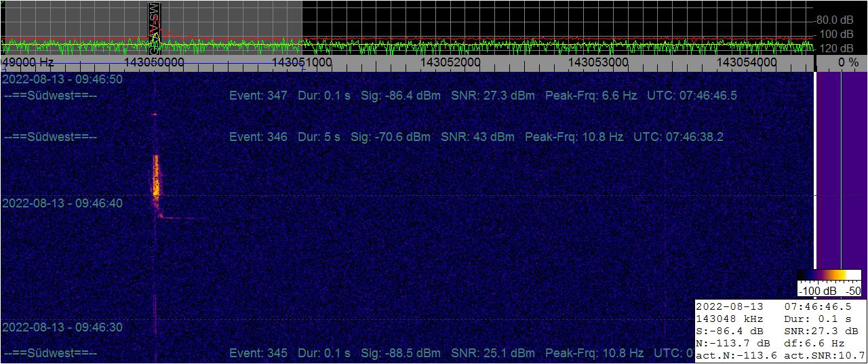The width and height of the screenshot is (868, 364).
Task: Click the GRAVES-SW frequency marker label
Action: pyautogui.click(x=155, y=27)
